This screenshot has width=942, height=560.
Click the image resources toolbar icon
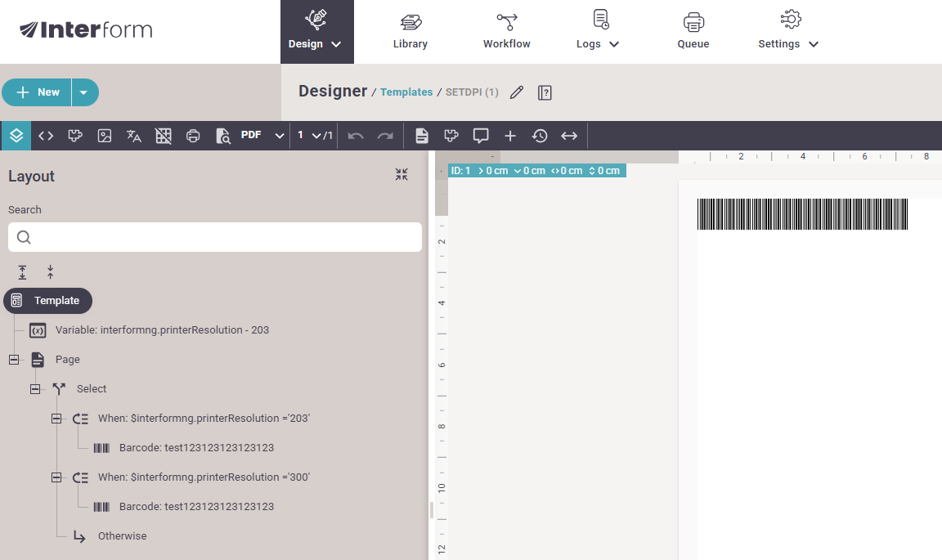(105, 136)
